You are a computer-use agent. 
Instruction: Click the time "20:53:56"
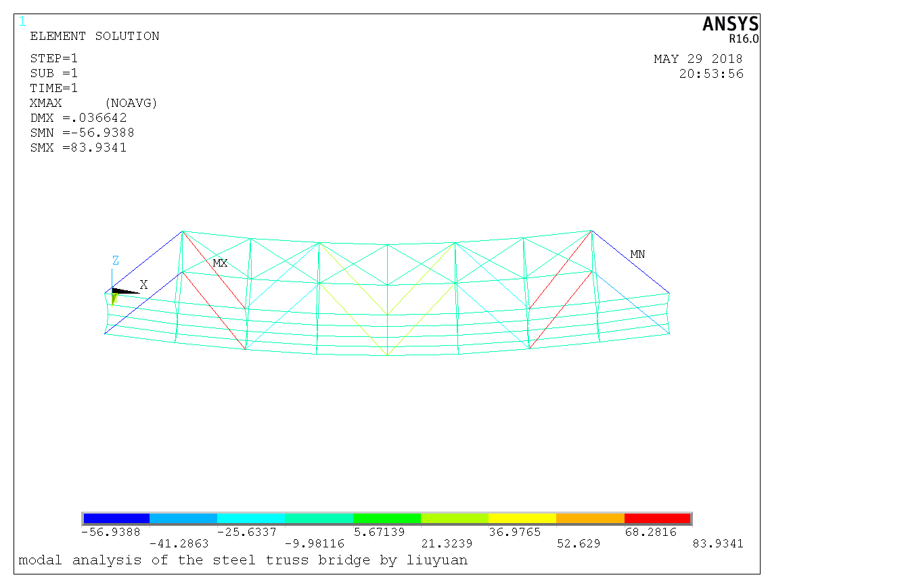711,74
